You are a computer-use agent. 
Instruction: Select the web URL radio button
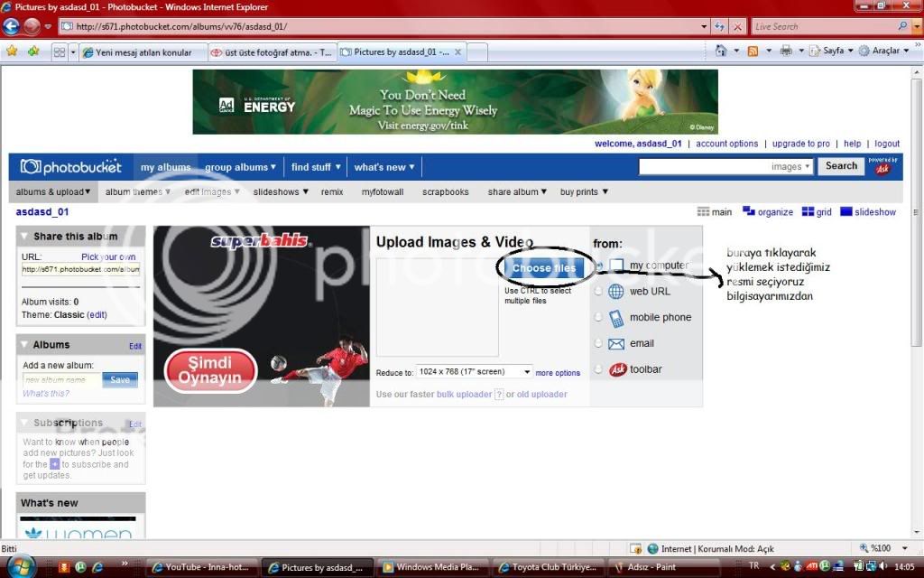click(598, 291)
